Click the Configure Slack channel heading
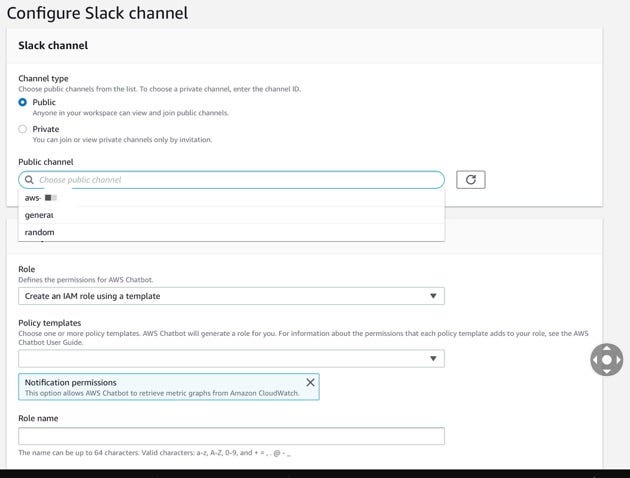 click(98, 13)
